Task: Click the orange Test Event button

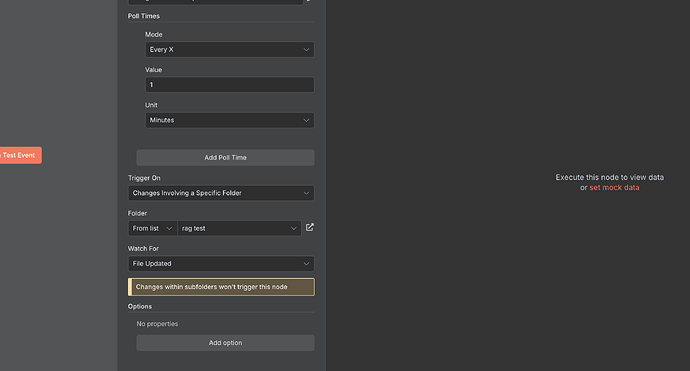Action: click(20, 155)
